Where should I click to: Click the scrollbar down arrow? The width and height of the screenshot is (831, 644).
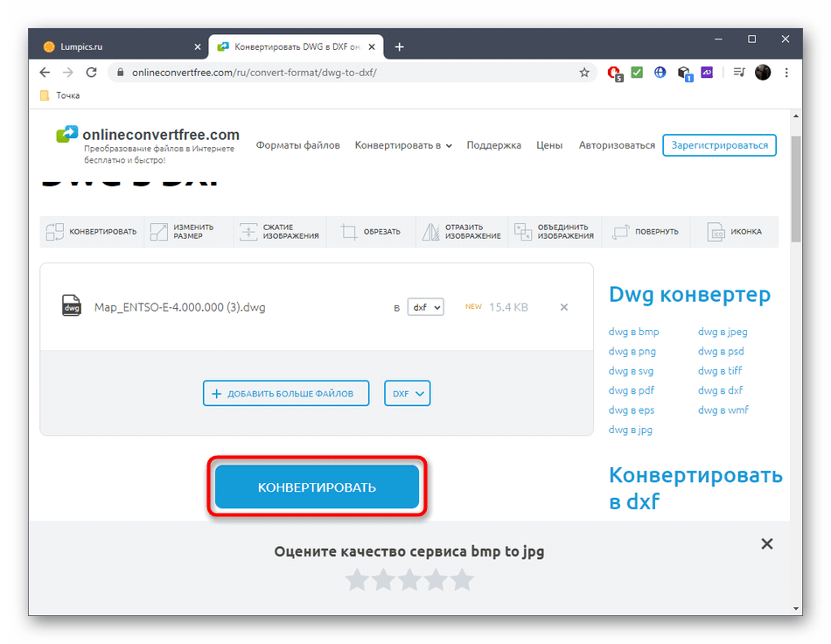[795, 609]
